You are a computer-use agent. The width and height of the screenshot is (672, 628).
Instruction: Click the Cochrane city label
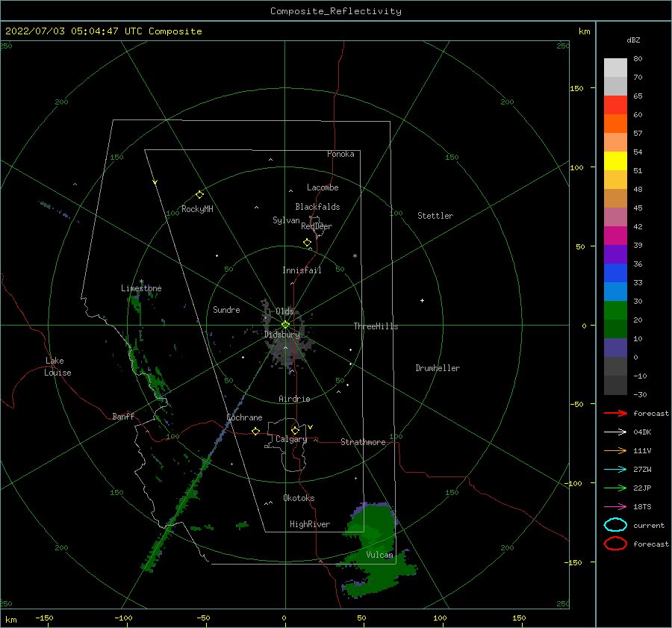point(244,417)
